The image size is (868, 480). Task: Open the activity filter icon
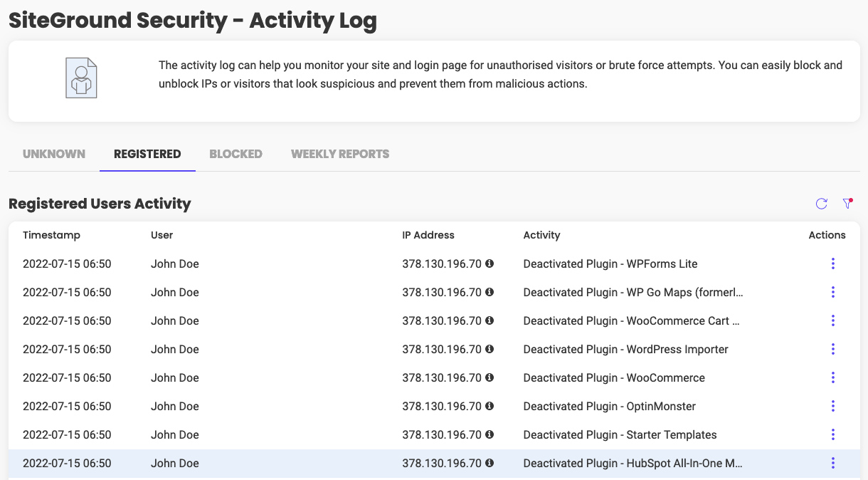[x=847, y=204]
